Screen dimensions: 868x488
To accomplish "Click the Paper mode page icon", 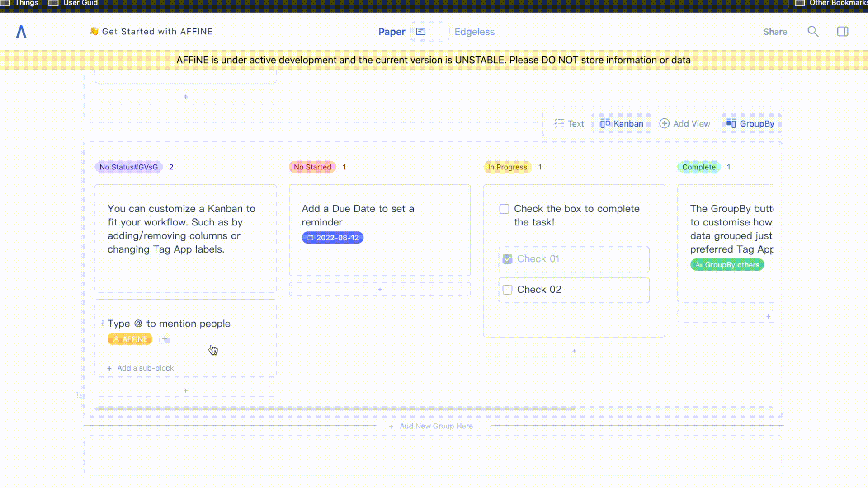I will click(x=421, y=32).
